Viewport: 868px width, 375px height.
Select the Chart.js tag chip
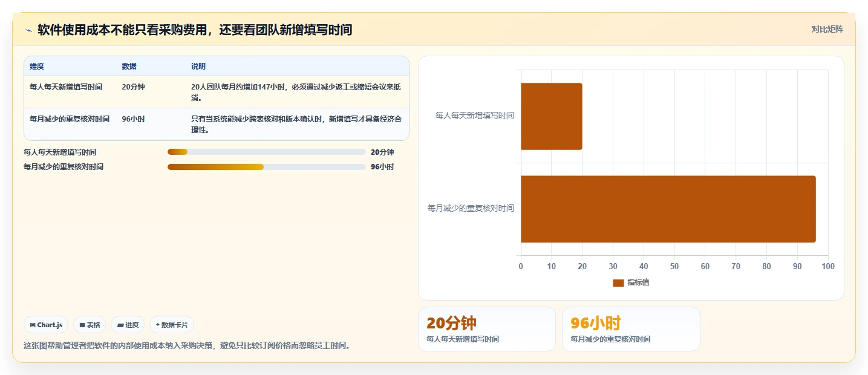47,325
